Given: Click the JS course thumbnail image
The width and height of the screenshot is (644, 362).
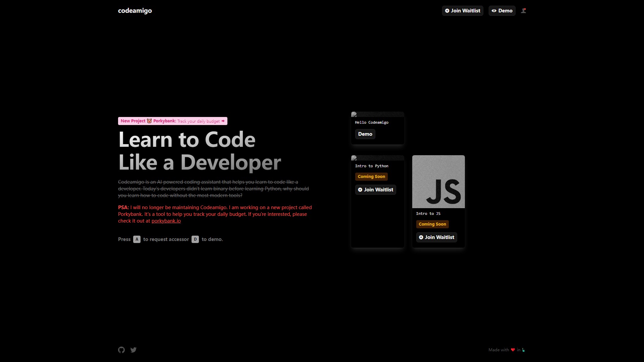Looking at the screenshot, I should (x=438, y=181).
